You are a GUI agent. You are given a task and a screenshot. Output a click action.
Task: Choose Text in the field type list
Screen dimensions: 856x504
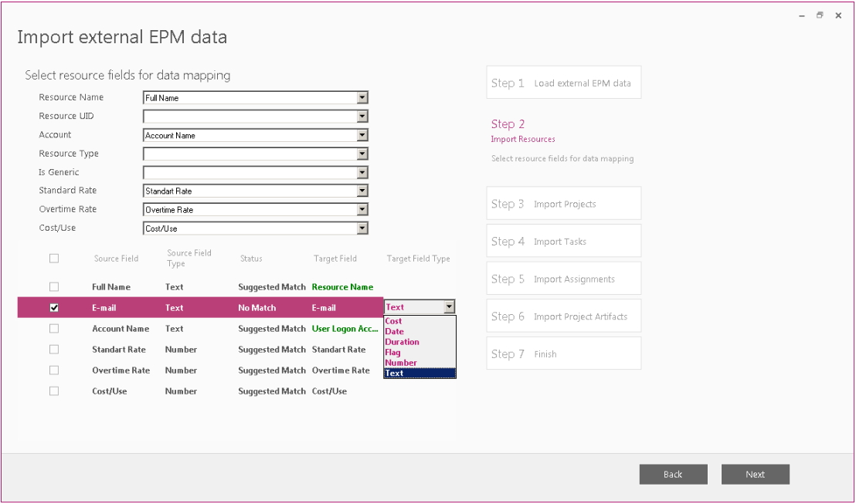click(x=420, y=373)
